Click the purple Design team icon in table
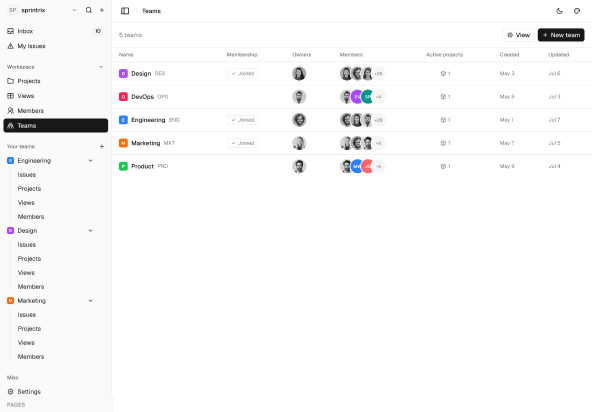 (x=123, y=73)
